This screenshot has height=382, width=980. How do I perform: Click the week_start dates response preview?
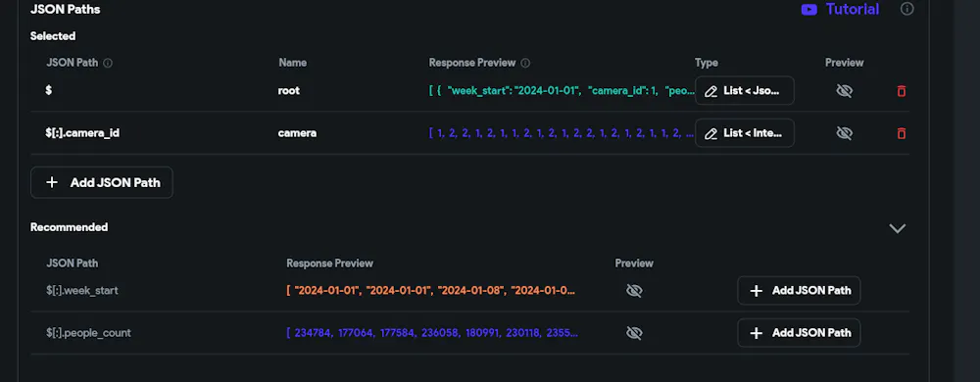tap(431, 290)
